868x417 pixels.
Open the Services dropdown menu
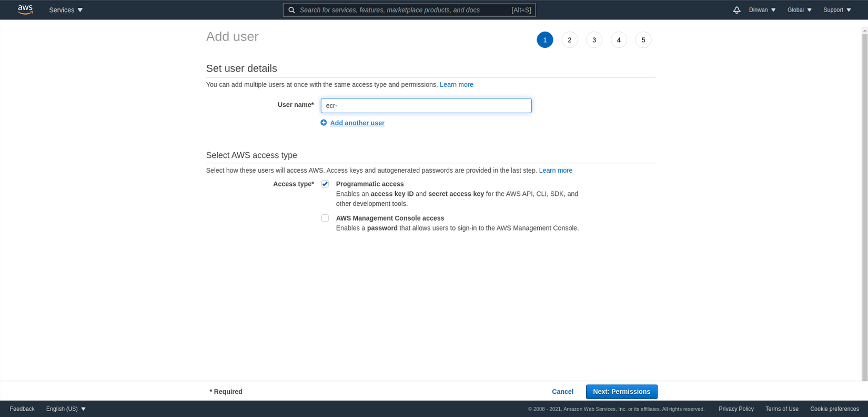pyautogui.click(x=66, y=10)
